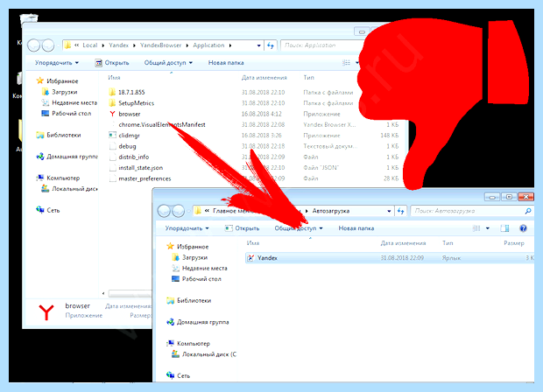Click Back button in Application window

(33, 45)
